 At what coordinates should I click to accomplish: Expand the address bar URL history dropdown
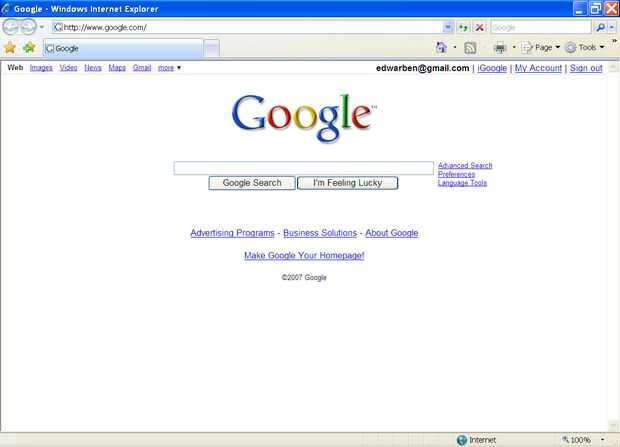tap(448, 27)
